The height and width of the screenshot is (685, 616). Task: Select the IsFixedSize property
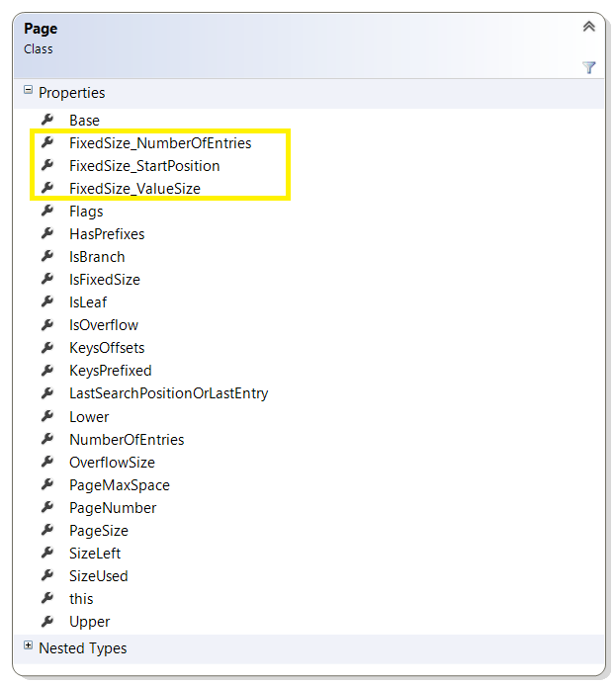[x=105, y=280]
